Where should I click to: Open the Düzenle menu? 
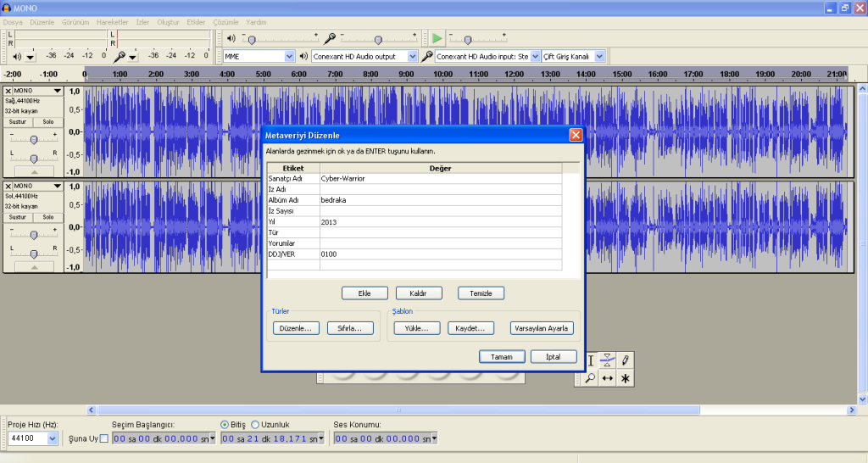pyautogui.click(x=42, y=22)
